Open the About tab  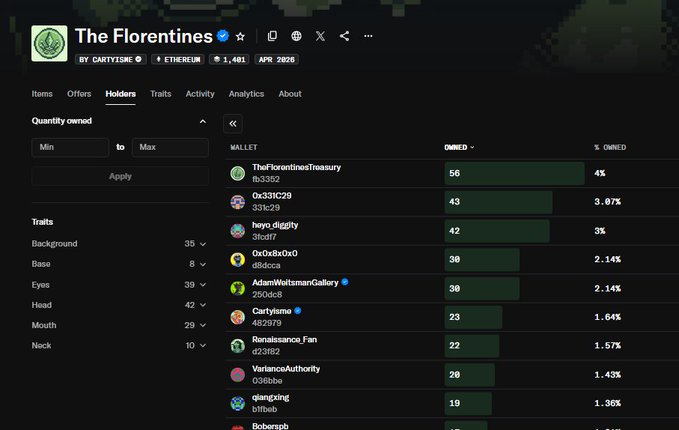(x=290, y=94)
